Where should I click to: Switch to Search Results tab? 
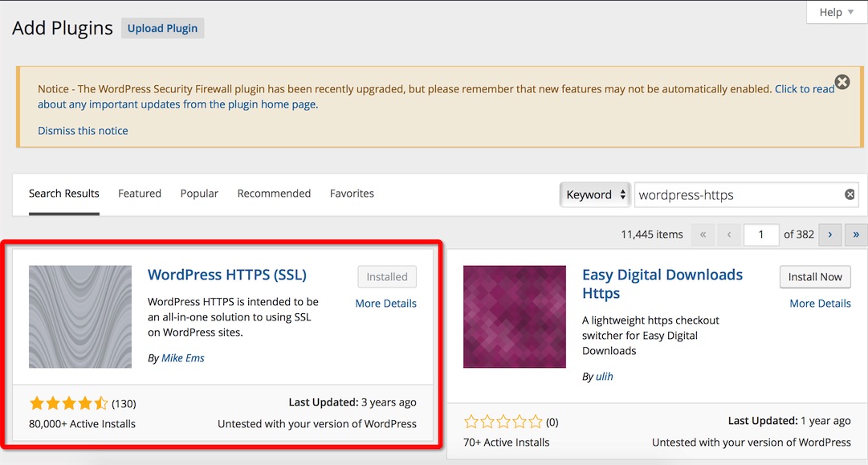pyautogui.click(x=63, y=194)
